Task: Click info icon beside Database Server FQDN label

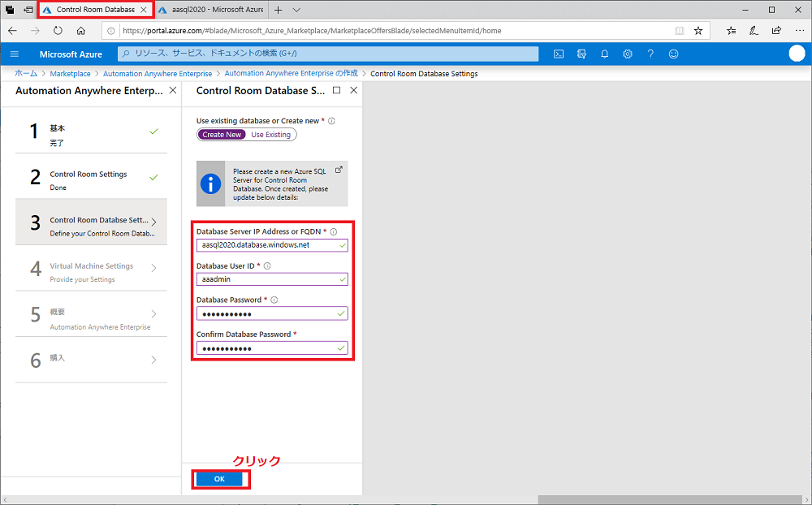Action: point(334,231)
